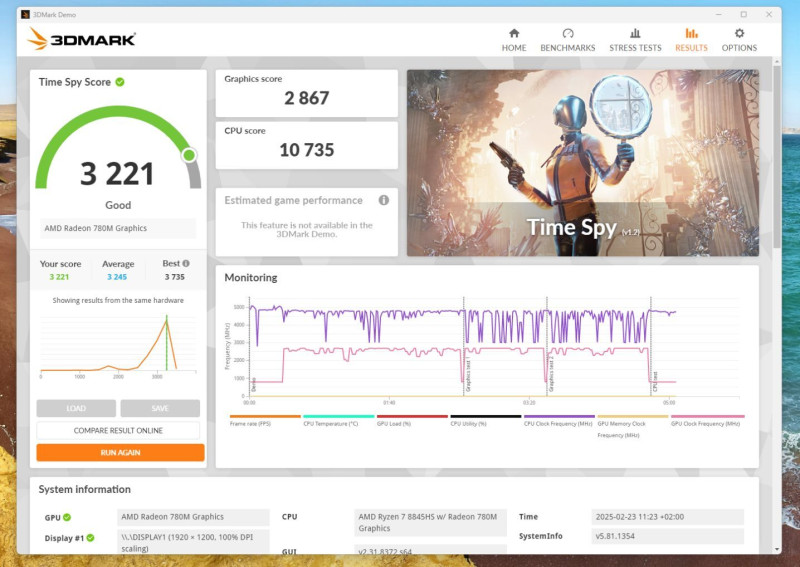Toggle the Frame rate (FPS) legend entry
The height and width of the screenshot is (567, 800).
point(265,421)
